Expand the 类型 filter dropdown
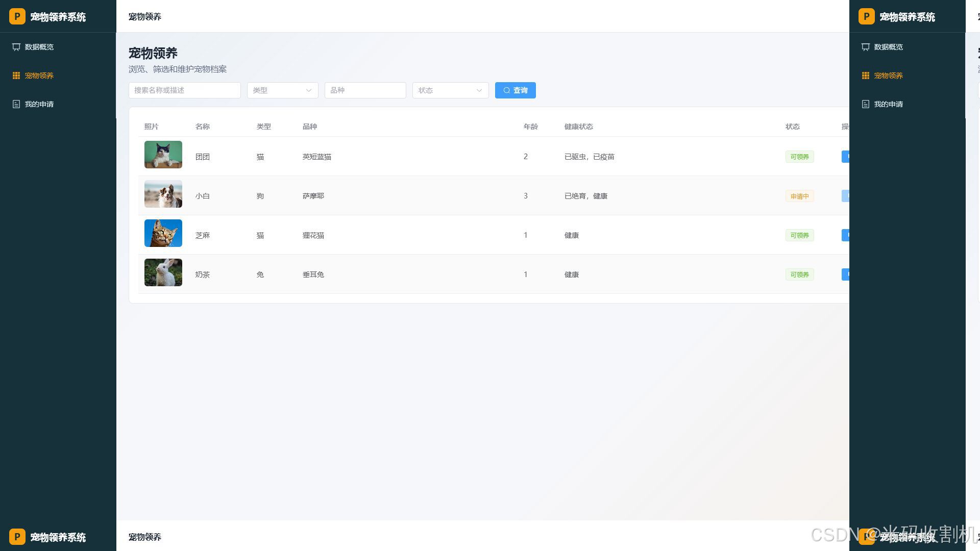Image resolution: width=980 pixels, height=551 pixels. pyautogui.click(x=283, y=90)
